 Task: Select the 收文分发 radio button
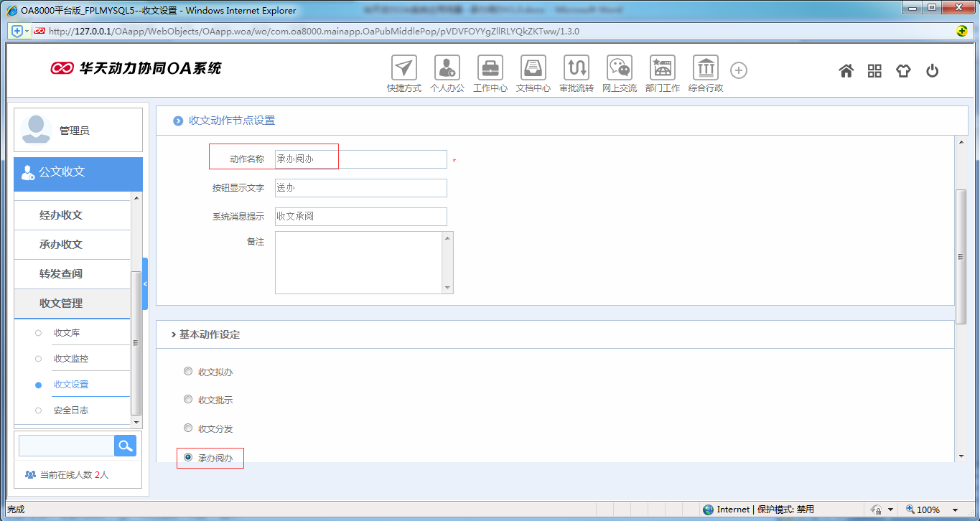click(188, 428)
